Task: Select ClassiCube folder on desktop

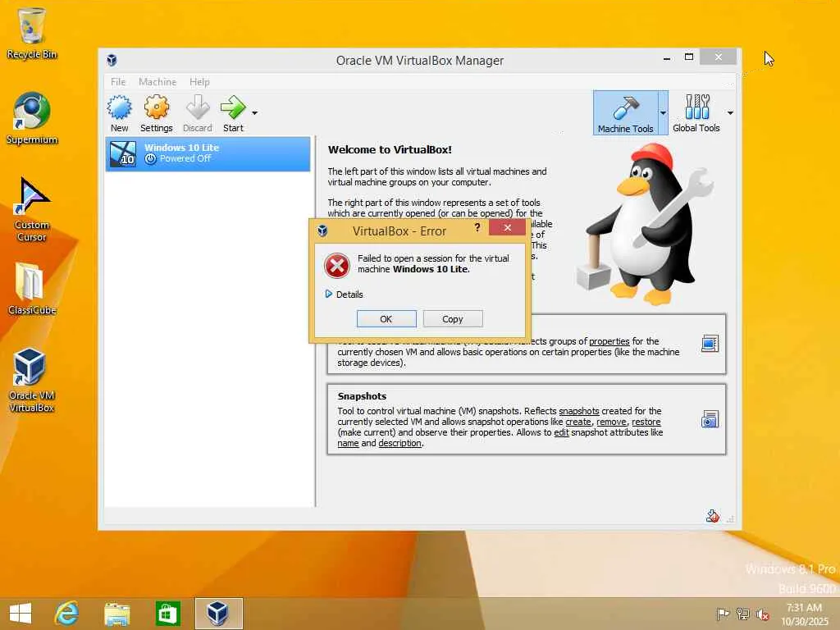Action: (x=32, y=288)
